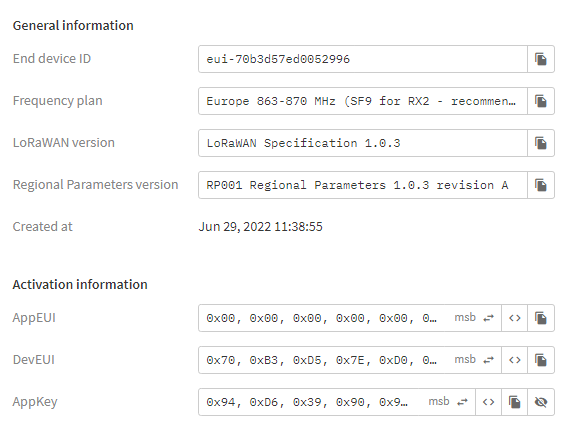Click the DevEUI hex bytes value
This screenshot has height=432, width=576.
[x=321, y=360]
